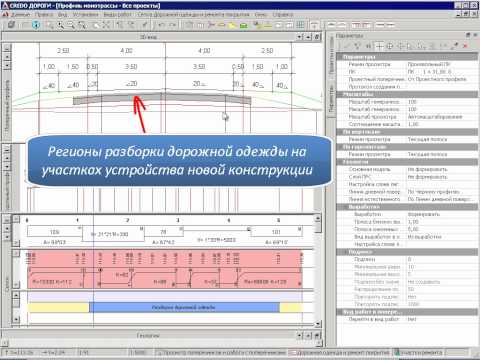Screen dimensions: 480x360
Task: Click the Выработки value Формировать
Action: (x=424, y=214)
